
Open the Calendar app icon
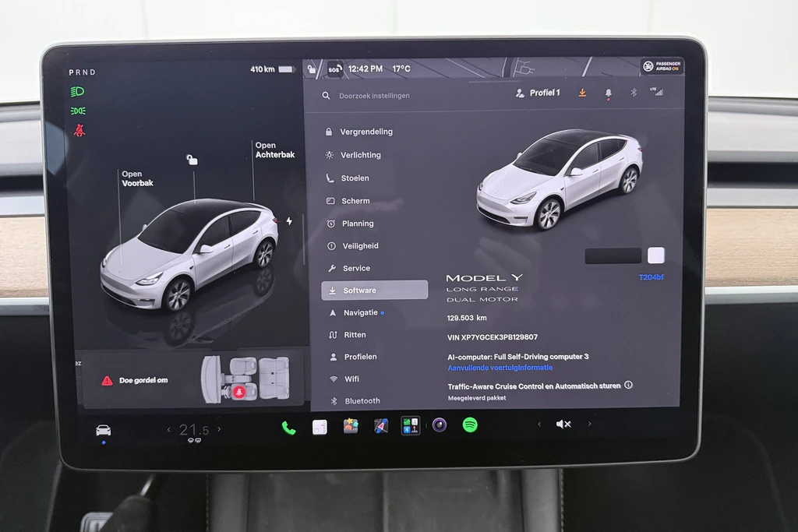[320, 427]
